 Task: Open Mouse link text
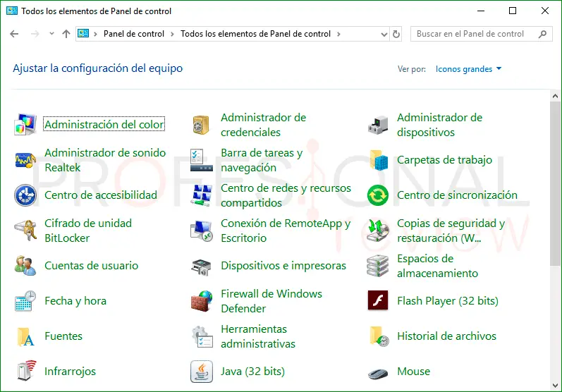coord(414,372)
